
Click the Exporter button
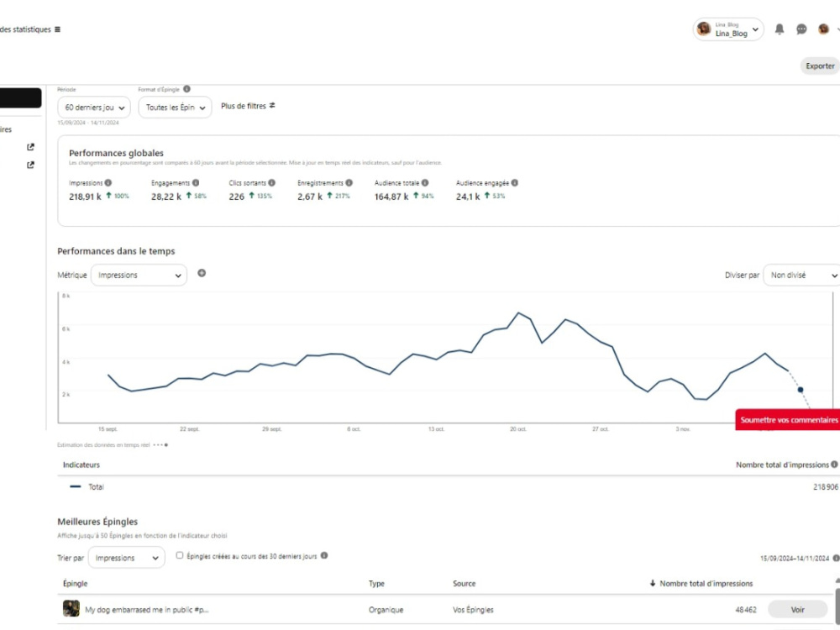click(820, 66)
